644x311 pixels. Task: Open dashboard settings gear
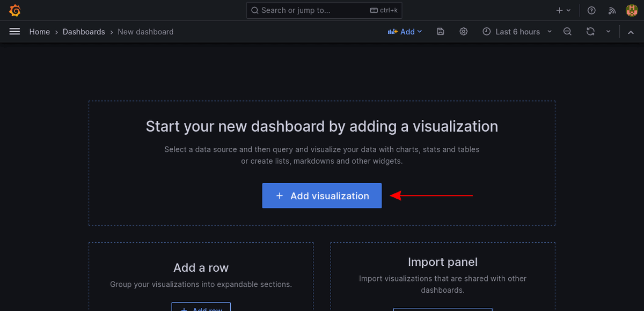(464, 32)
